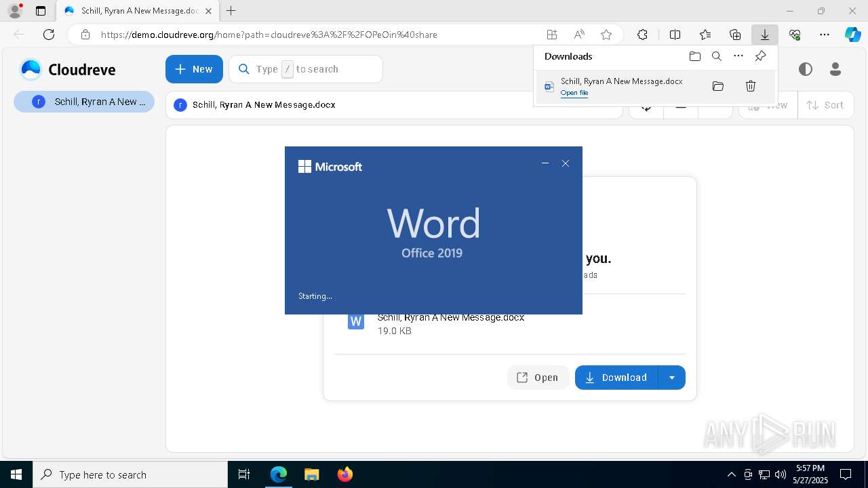The height and width of the screenshot is (488, 868).
Task: Click the New button in Cloudreve
Action: [194, 69]
